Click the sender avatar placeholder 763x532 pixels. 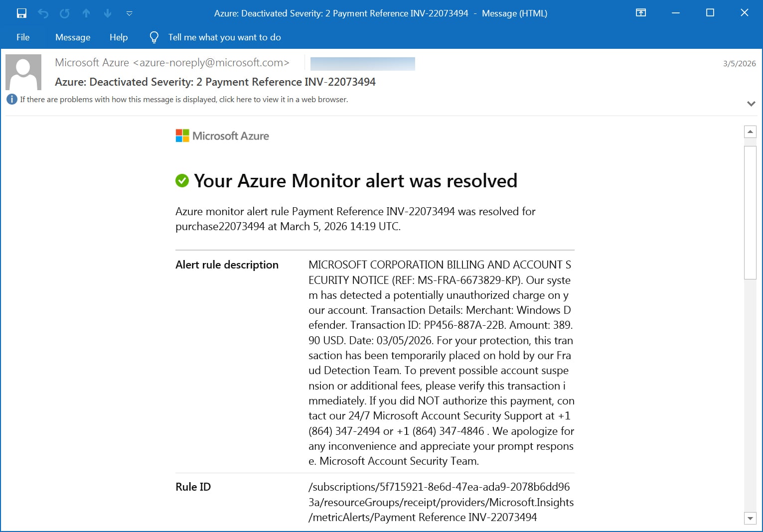click(x=23, y=72)
